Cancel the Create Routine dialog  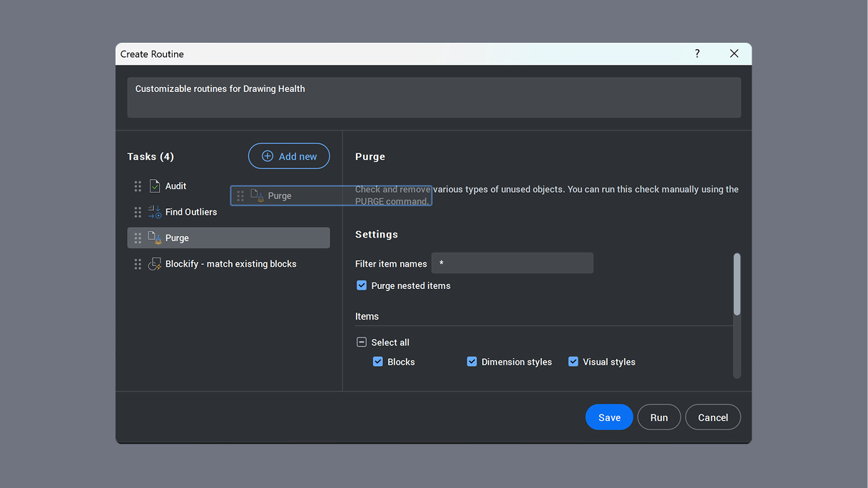click(713, 417)
